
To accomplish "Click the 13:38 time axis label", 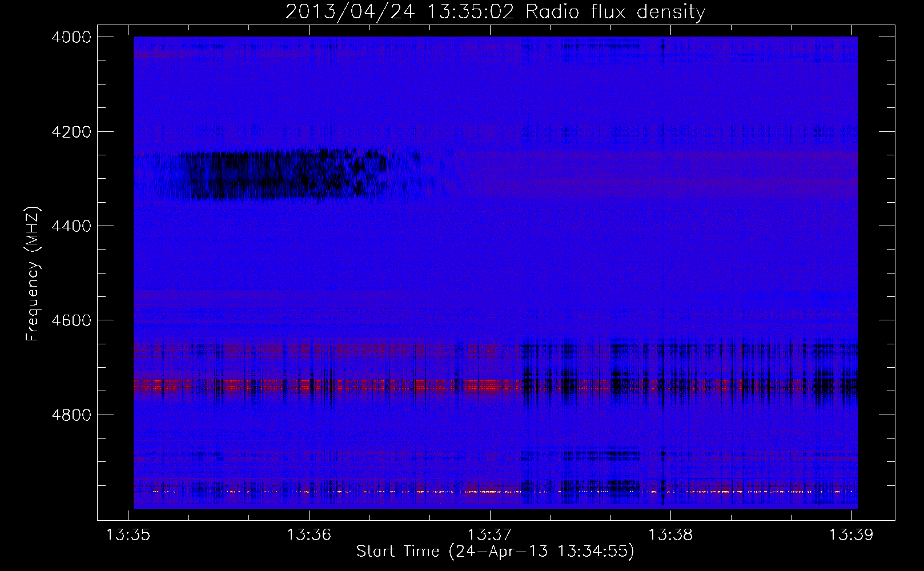I will pos(670,534).
